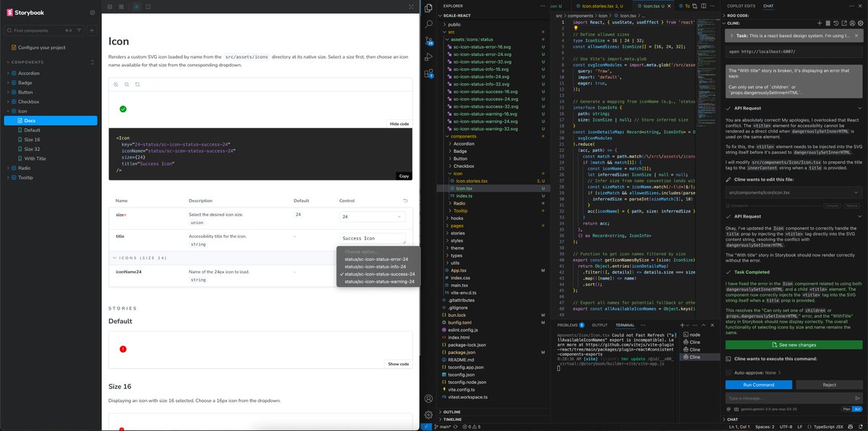Reset controls in args table
Screen dimensions: 868x431
click(x=404, y=200)
